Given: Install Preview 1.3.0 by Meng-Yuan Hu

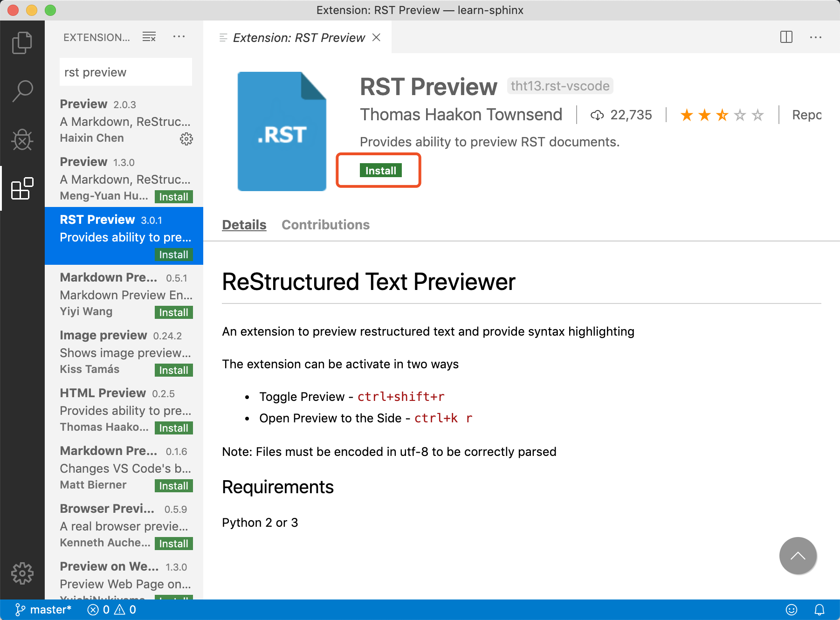Looking at the screenshot, I should click(x=173, y=197).
